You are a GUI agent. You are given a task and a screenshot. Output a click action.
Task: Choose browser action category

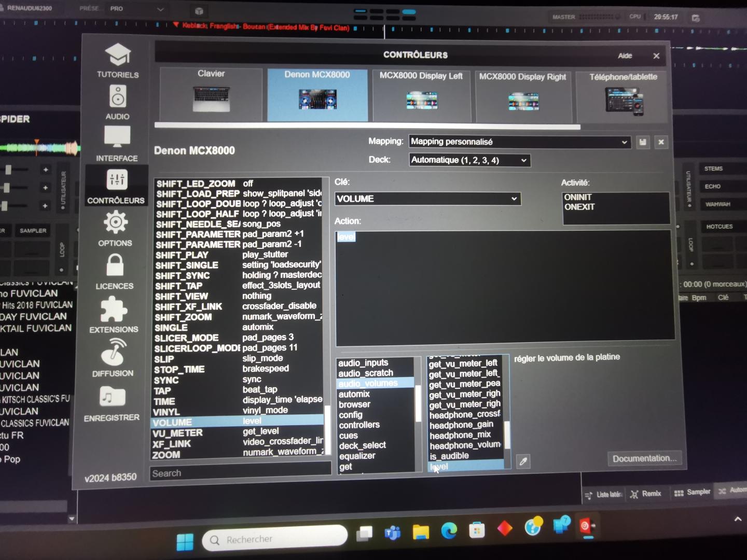click(376, 404)
